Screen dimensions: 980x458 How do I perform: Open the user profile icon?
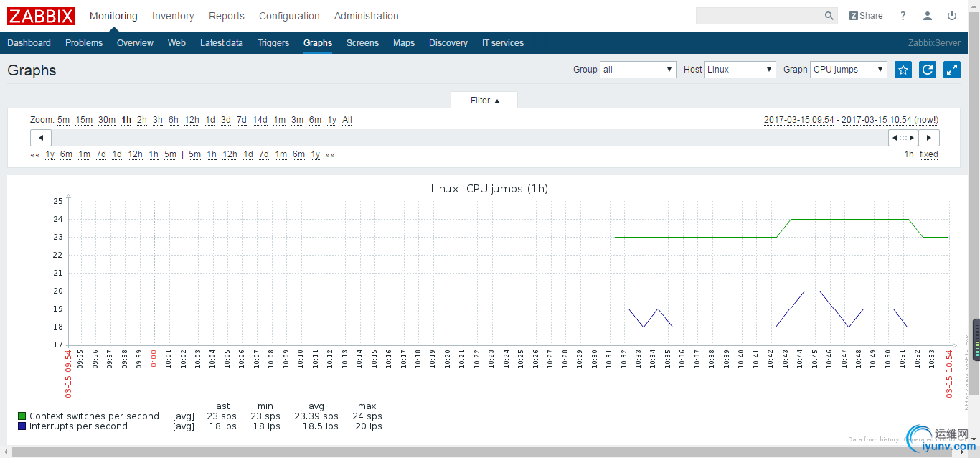coord(928,16)
